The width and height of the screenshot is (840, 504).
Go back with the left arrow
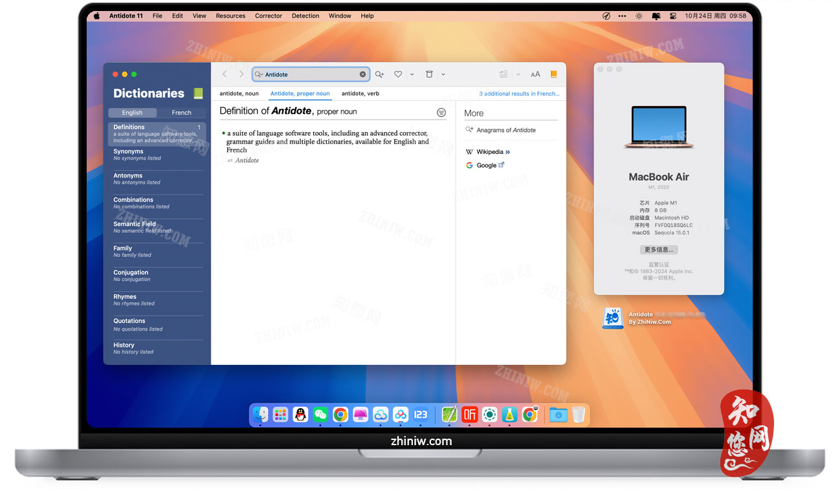225,74
